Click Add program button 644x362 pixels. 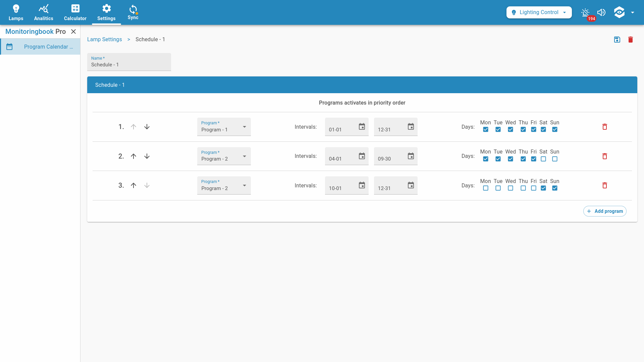click(605, 211)
